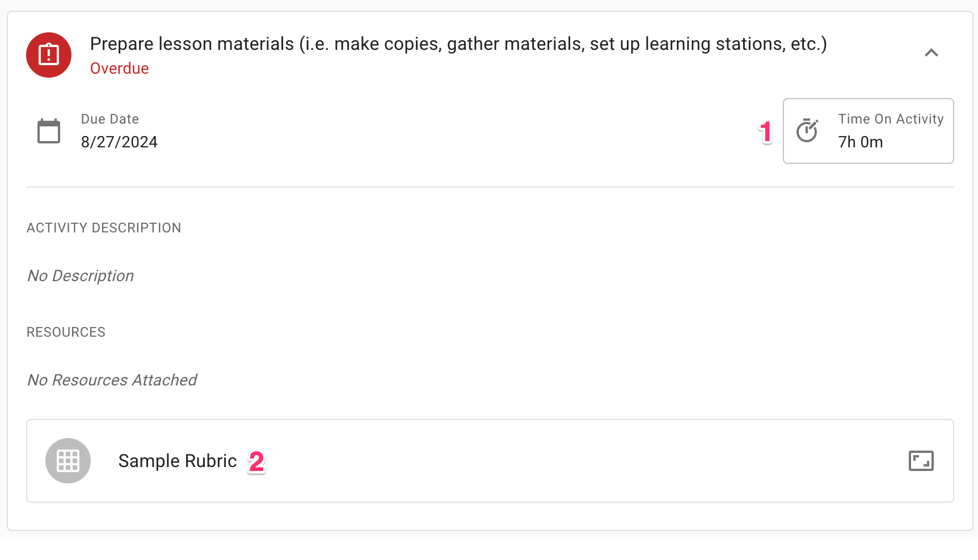Click the stopwatch edit icon to adjust time

[x=808, y=130]
